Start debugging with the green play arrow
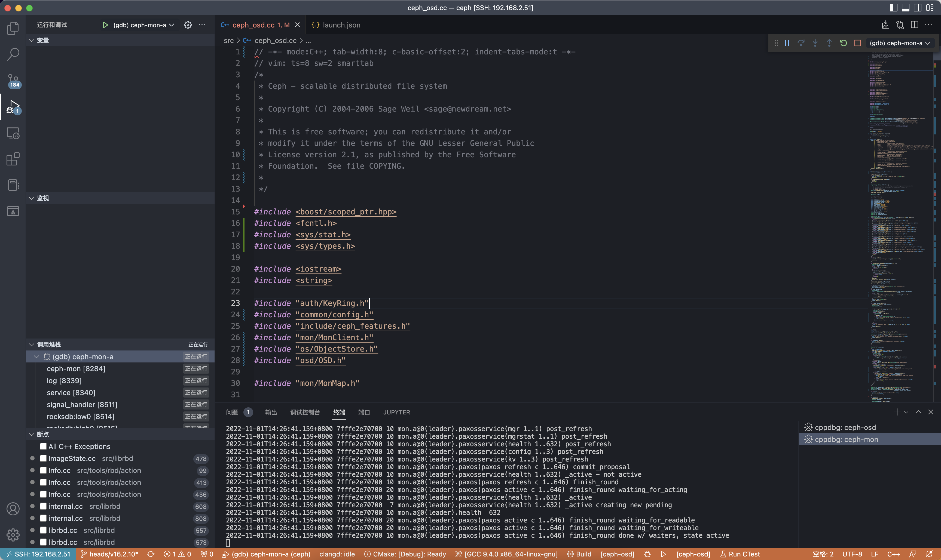The image size is (941, 560). pyautogui.click(x=105, y=25)
